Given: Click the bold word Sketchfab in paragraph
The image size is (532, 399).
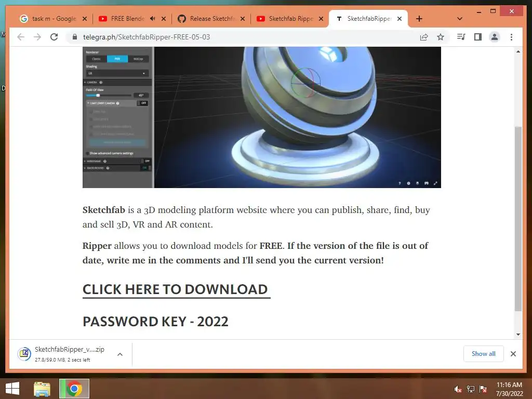Looking at the screenshot, I should click(x=104, y=210).
